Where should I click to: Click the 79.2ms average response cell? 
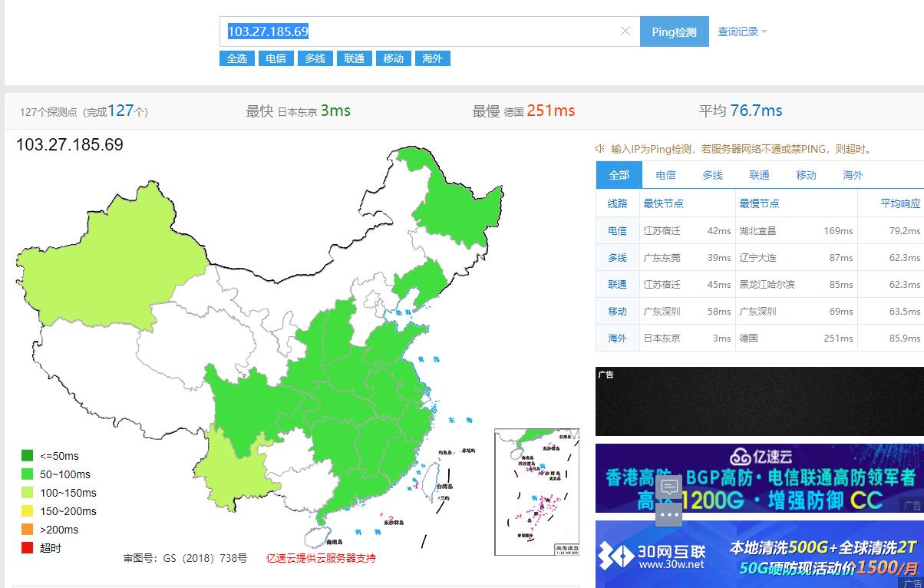pos(904,230)
